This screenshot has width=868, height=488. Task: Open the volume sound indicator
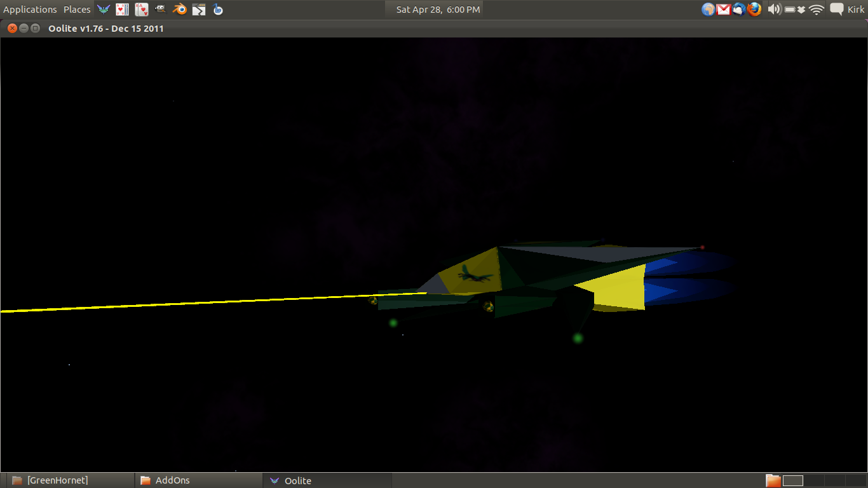[774, 10]
